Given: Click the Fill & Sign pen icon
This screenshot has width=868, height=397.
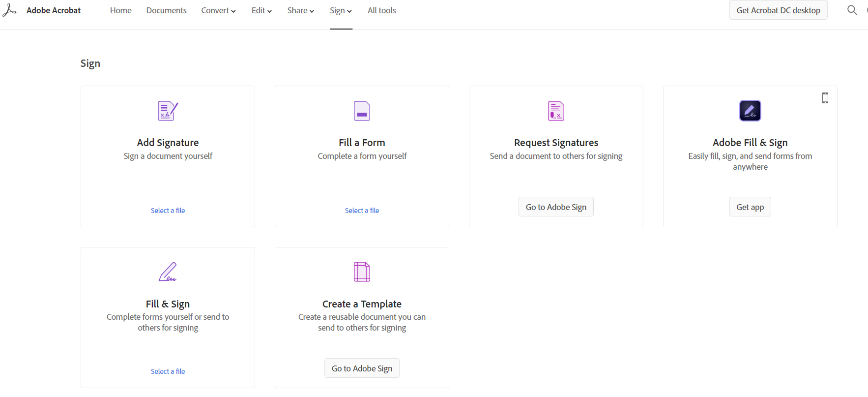Looking at the screenshot, I should click(168, 272).
